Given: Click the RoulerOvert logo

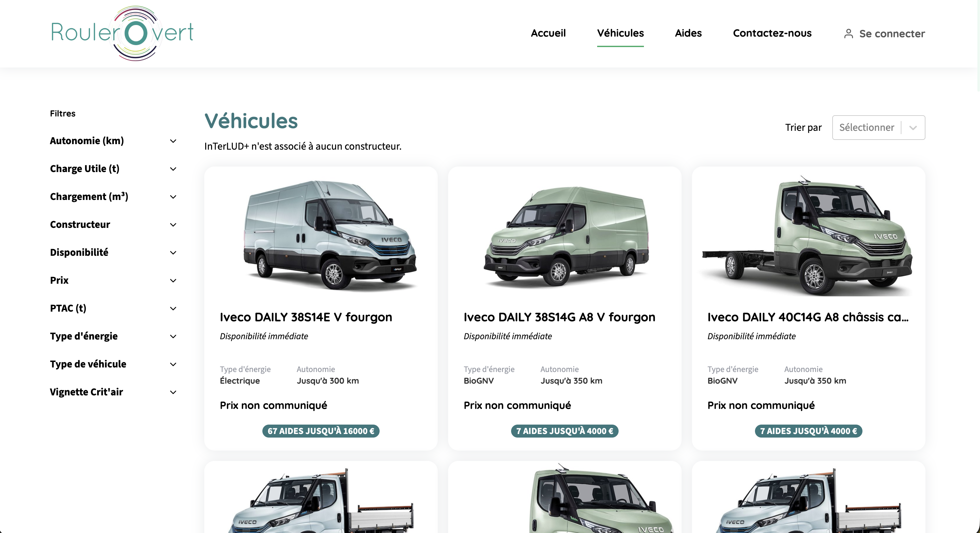Looking at the screenshot, I should 122,33.
